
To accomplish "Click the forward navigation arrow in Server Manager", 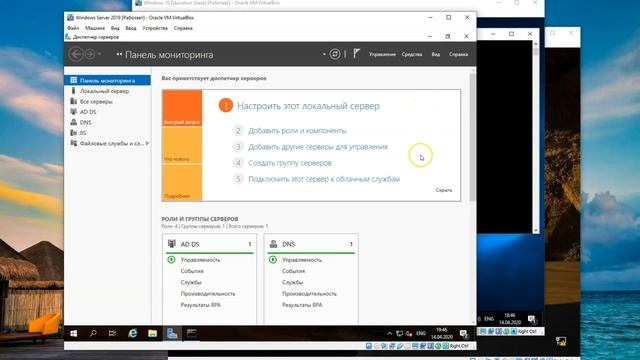I will coord(90,54).
